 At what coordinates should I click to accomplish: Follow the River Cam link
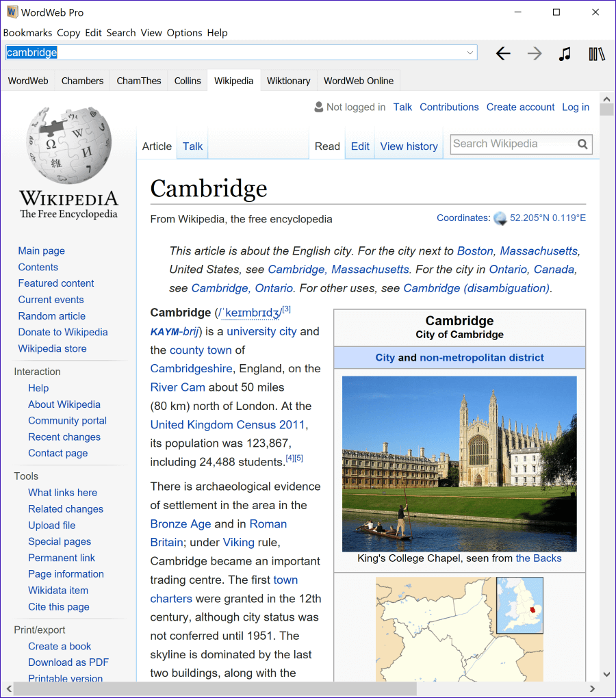point(179,387)
